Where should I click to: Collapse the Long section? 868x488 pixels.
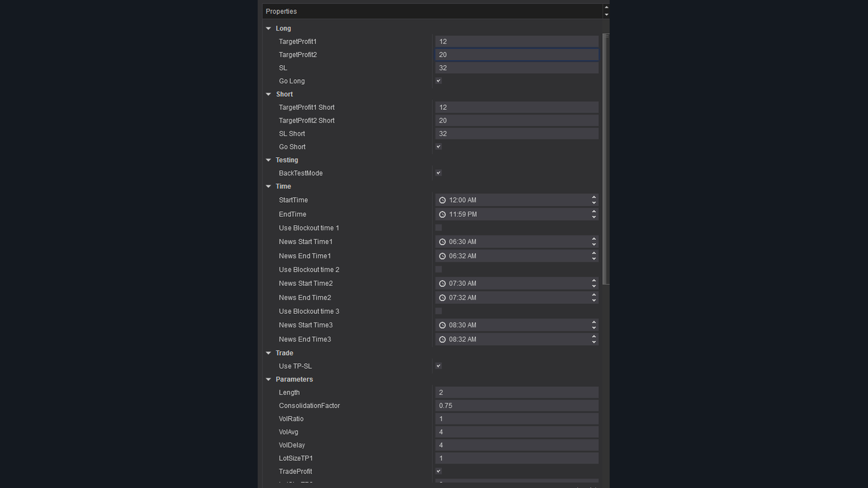pos(269,28)
